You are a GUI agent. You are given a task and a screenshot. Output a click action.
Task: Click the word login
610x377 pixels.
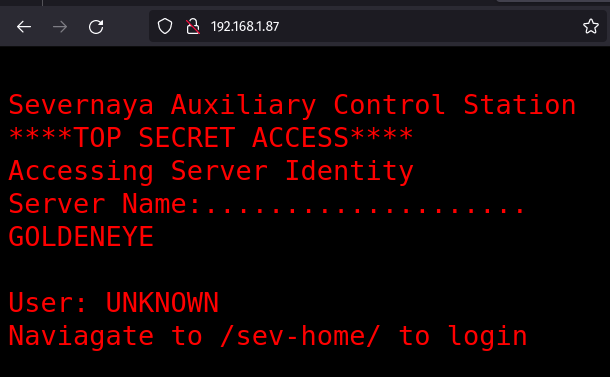click(487, 337)
